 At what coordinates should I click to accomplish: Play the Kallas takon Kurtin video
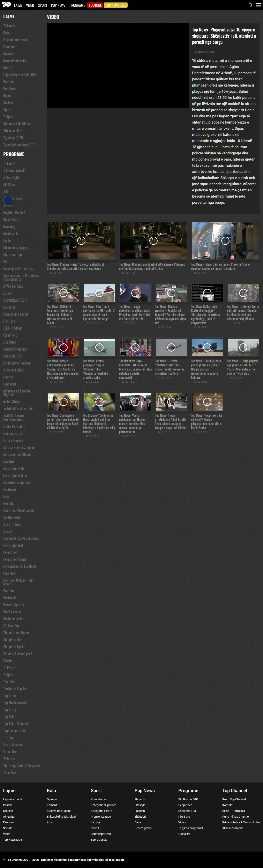point(207,293)
